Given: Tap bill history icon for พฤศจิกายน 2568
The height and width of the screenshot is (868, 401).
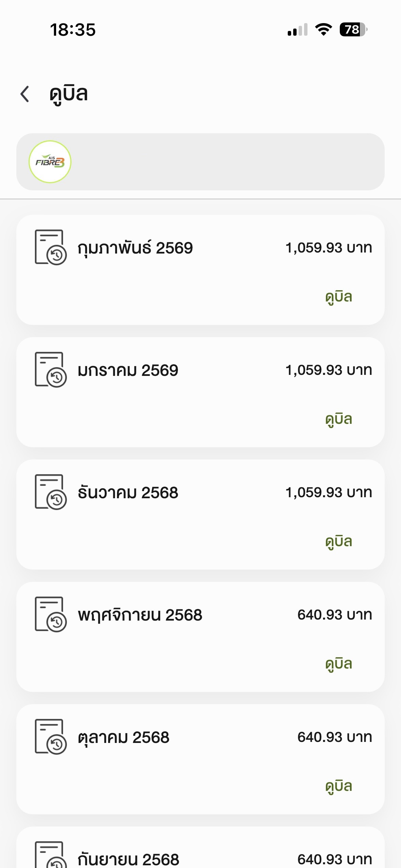Looking at the screenshot, I should (51, 614).
